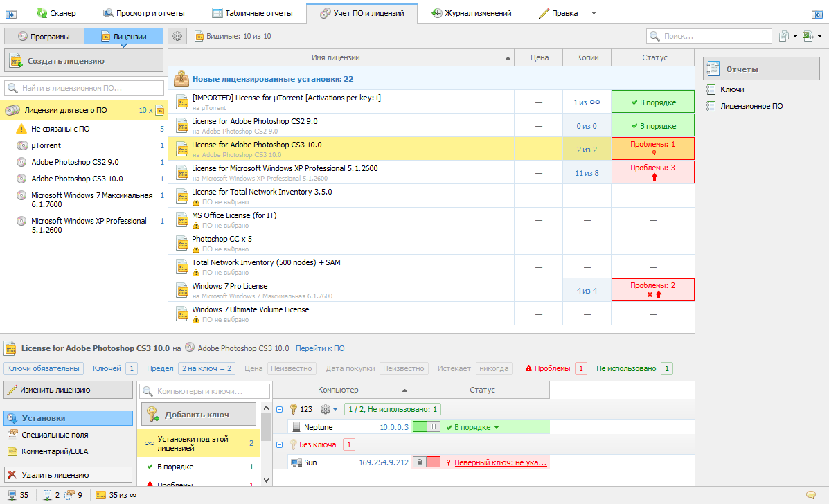Click the small license icon after '10 x'
The height and width of the screenshot is (504, 829).
point(159,110)
